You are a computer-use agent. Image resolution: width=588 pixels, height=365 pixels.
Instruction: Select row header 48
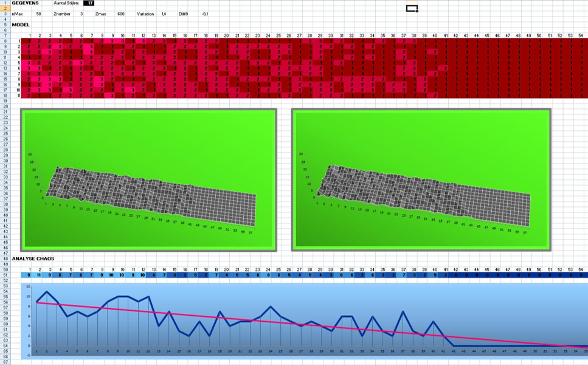5,259
